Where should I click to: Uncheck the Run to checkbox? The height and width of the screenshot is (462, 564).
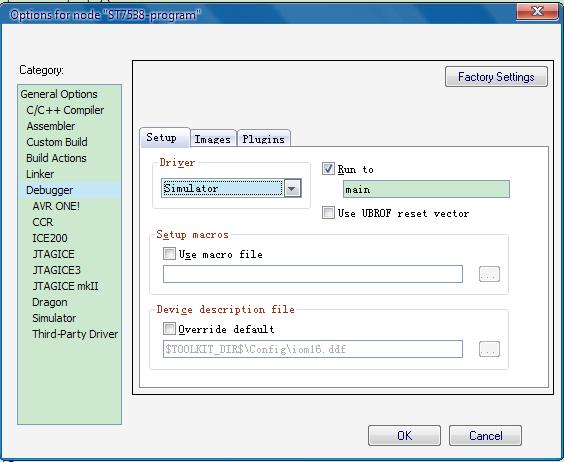click(x=328, y=169)
